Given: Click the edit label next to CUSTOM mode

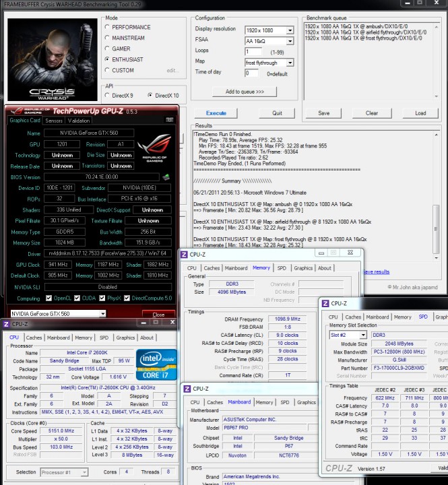Looking at the screenshot, I should (x=172, y=71).
